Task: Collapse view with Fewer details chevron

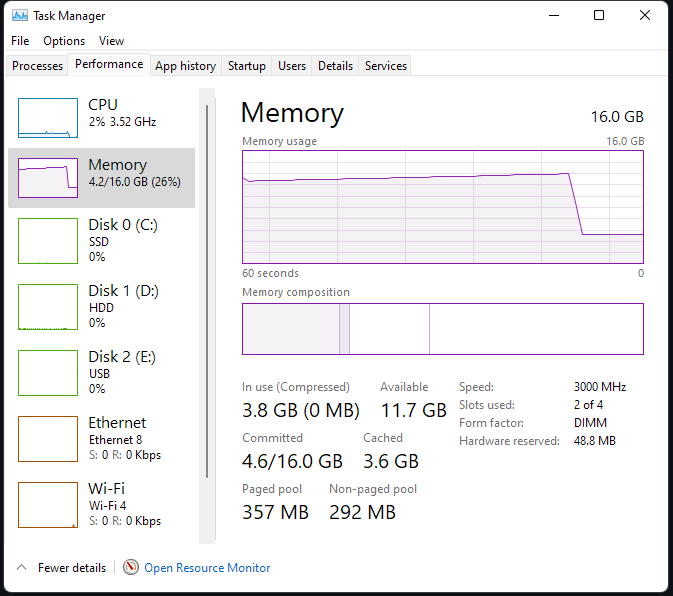Action: click(21, 567)
